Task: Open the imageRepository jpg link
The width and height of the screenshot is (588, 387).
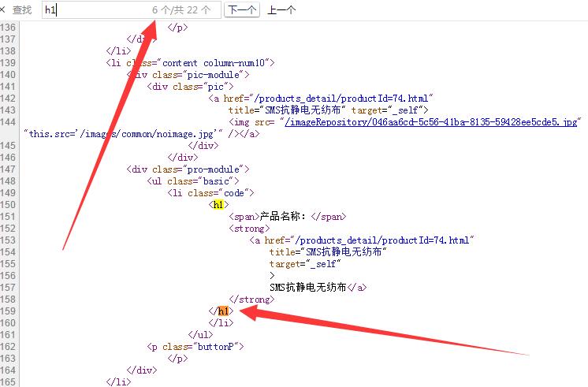Action: [x=430, y=122]
